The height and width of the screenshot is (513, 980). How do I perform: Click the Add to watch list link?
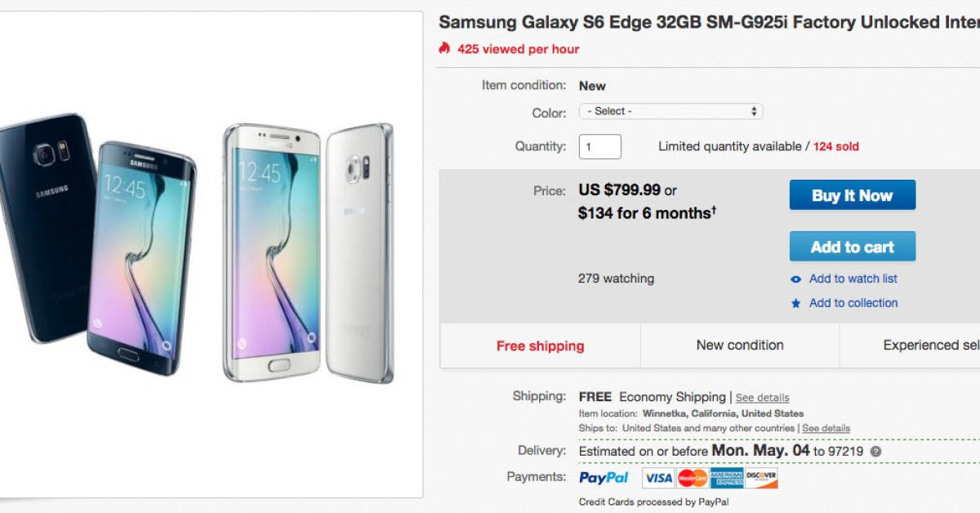[853, 279]
